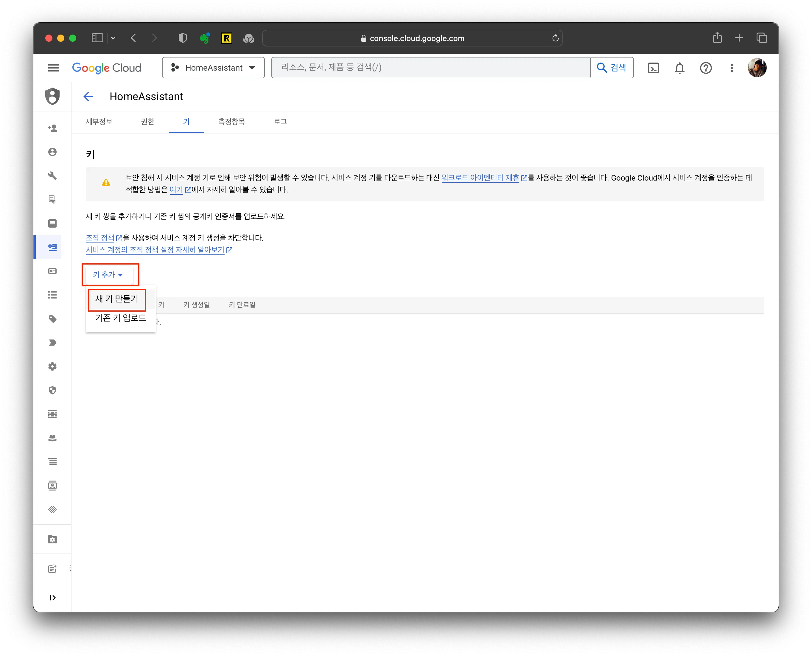This screenshot has height=656, width=812.
Task: Open the HomeAssistant project selector dropdown
Action: click(x=213, y=68)
